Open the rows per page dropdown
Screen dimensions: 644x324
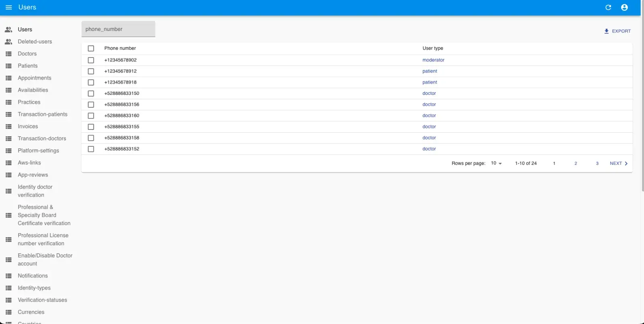pyautogui.click(x=496, y=163)
